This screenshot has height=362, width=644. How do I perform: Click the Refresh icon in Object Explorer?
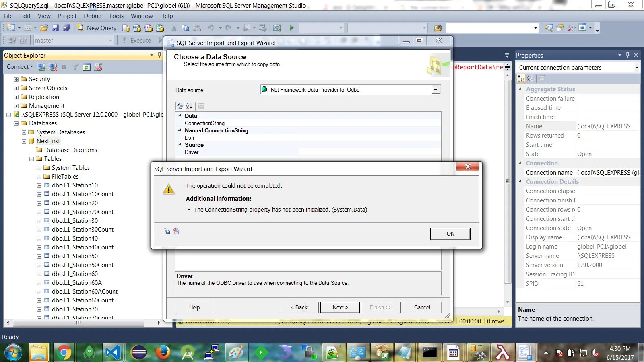coord(87,67)
